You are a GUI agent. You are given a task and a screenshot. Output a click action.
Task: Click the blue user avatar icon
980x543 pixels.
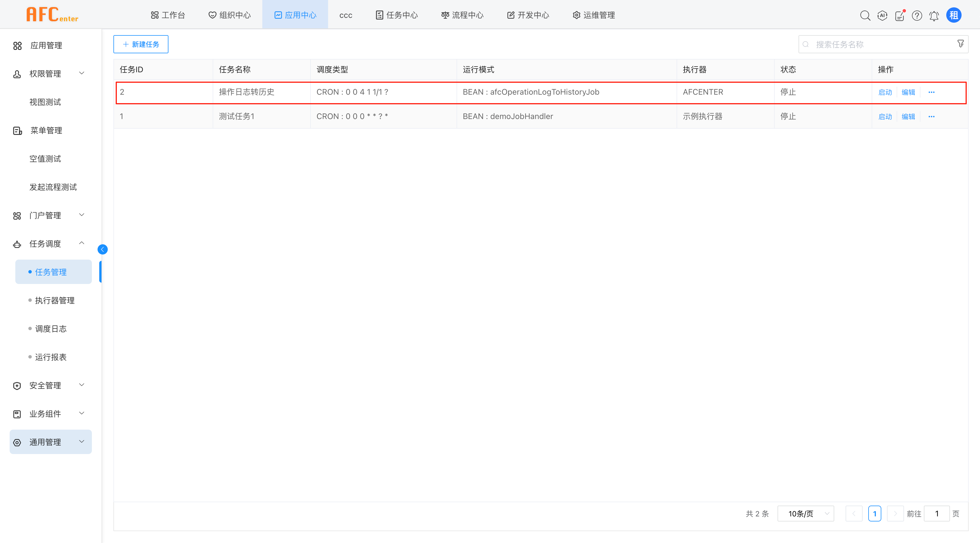pos(954,15)
